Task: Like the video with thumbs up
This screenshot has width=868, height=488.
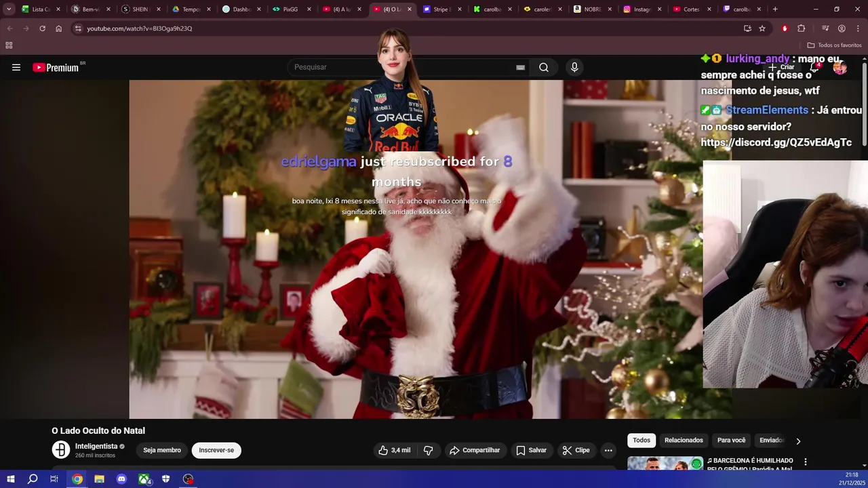Action: click(394, 450)
